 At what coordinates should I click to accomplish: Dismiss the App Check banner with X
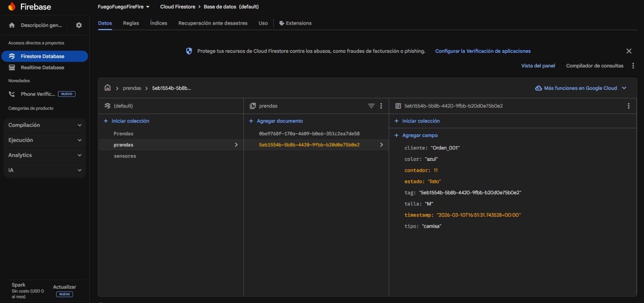pyautogui.click(x=629, y=51)
